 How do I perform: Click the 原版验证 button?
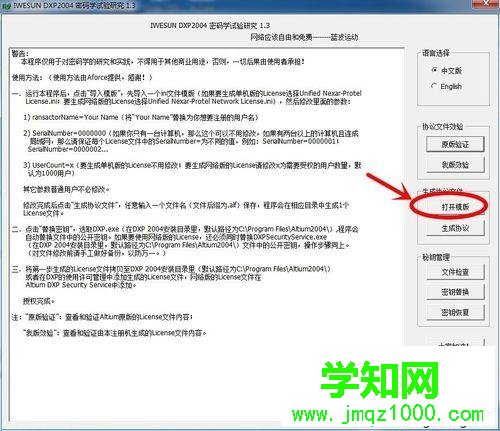pyautogui.click(x=455, y=144)
